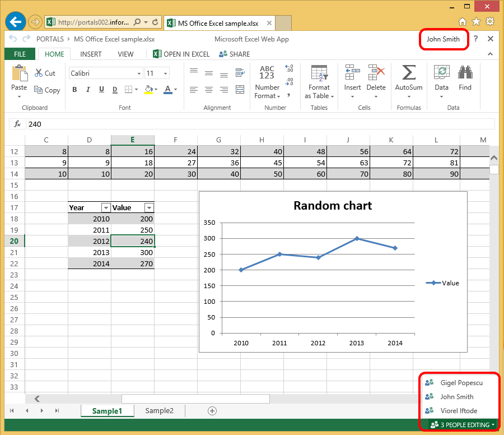This screenshot has height=435, width=504.
Task: Click Viorel Iftode in editors list
Action: 459,411
